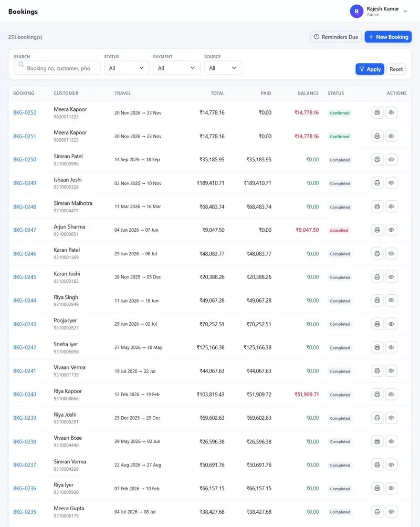Print booking BKG-0249

pos(377,183)
